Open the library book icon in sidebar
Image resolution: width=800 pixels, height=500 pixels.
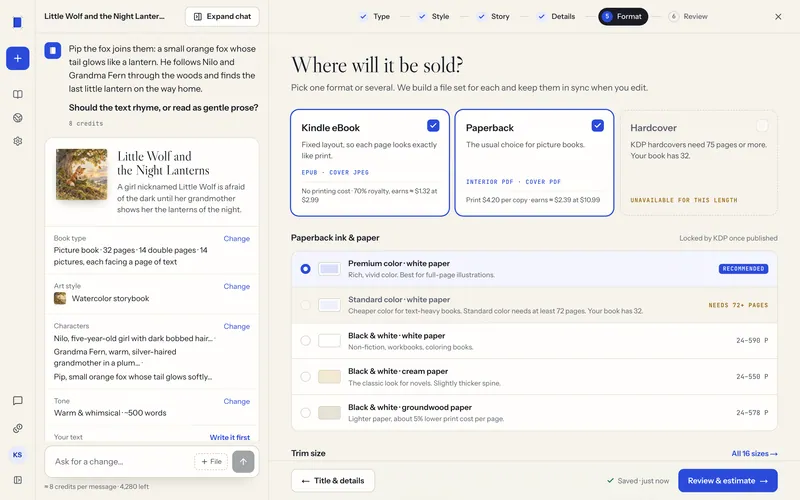tap(17, 94)
